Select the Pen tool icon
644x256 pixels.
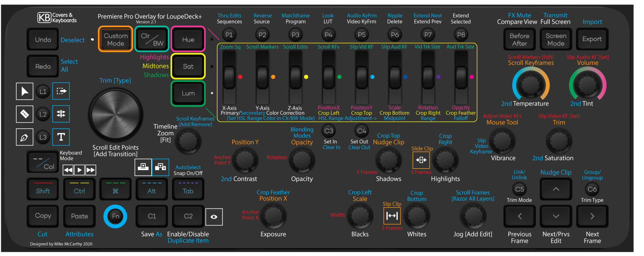click(x=24, y=137)
